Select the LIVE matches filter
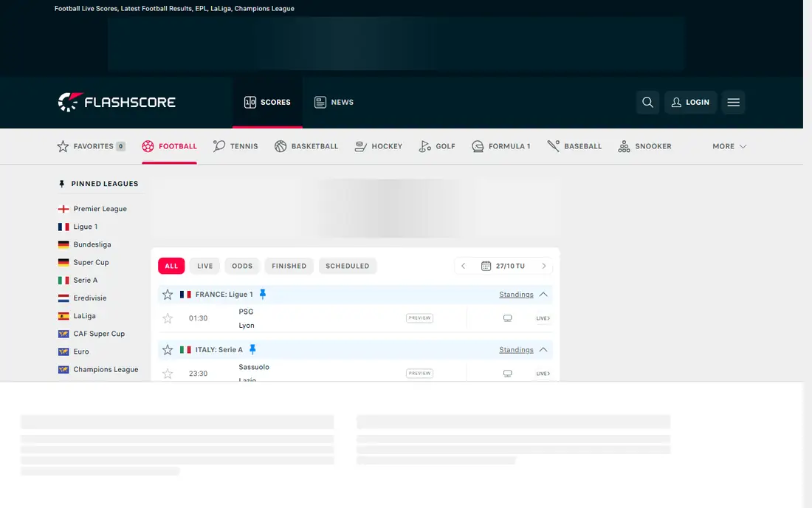The image size is (812, 508). pyautogui.click(x=205, y=266)
